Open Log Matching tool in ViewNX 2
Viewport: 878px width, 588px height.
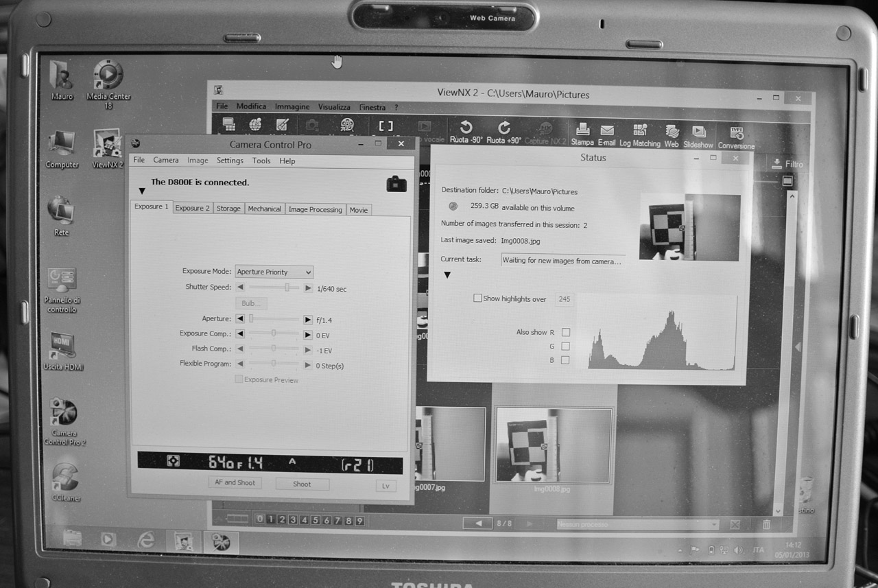pyautogui.click(x=640, y=135)
